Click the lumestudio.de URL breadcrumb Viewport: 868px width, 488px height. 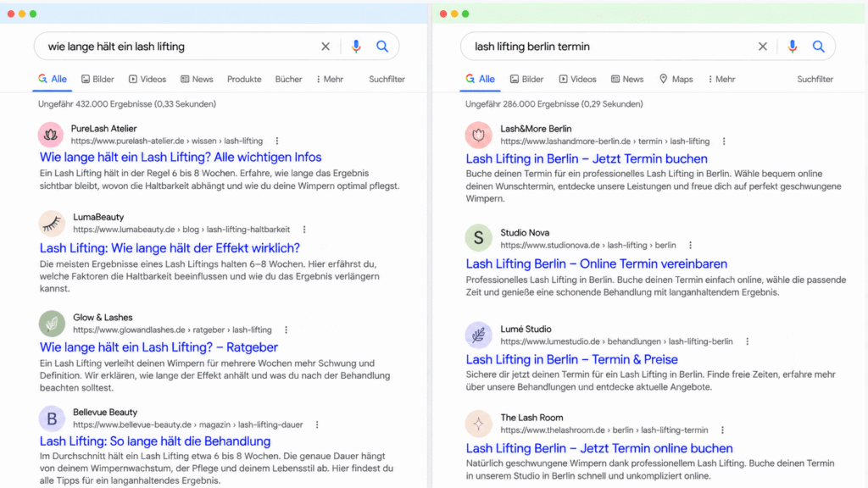pyautogui.click(x=616, y=342)
